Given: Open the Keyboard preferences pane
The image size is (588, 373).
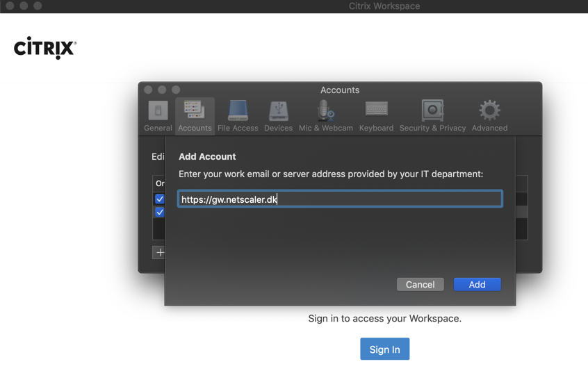Looking at the screenshot, I should (376, 116).
